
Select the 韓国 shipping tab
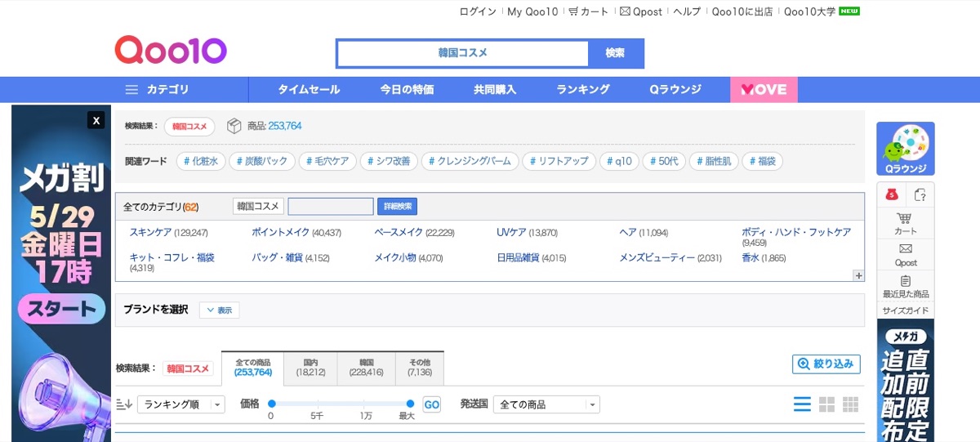tap(366, 368)
